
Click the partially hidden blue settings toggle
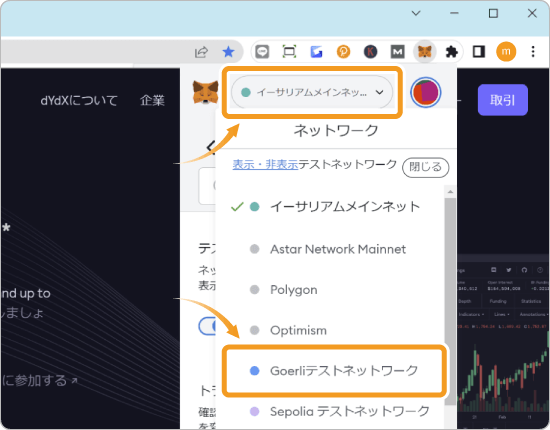(x=207, y=326)
